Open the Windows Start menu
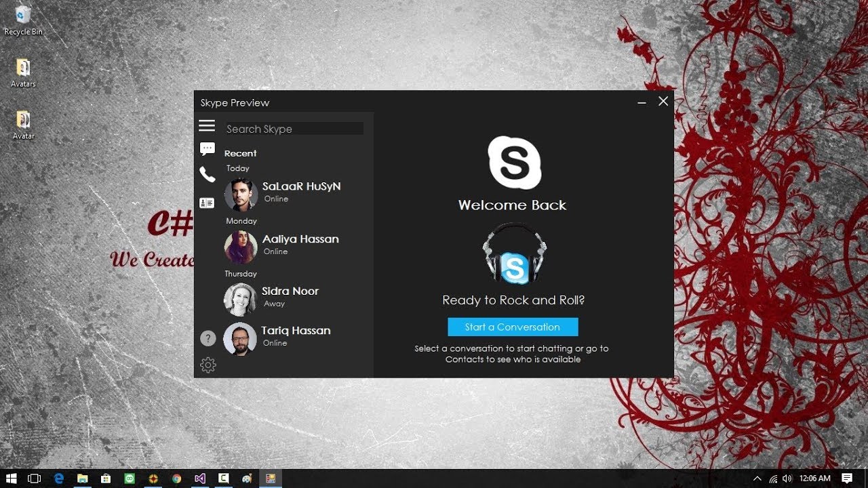Screen dimensions: 868x488 12,479
